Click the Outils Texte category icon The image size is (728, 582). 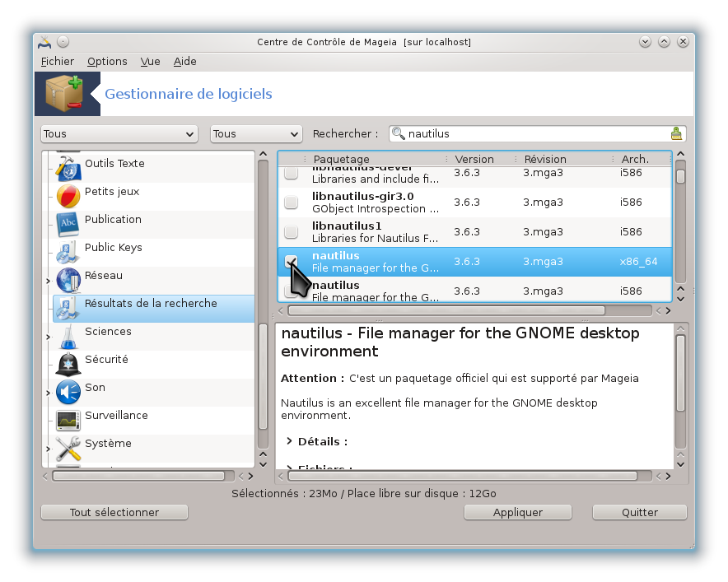coord(68,169)
